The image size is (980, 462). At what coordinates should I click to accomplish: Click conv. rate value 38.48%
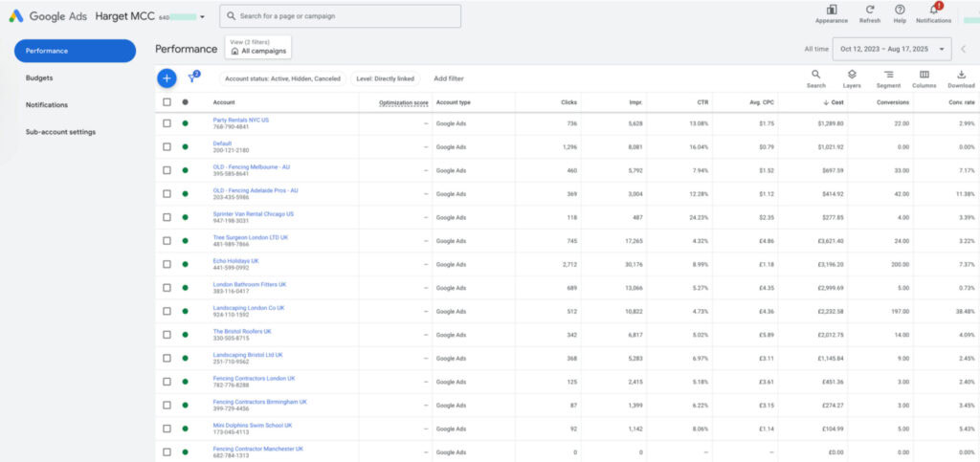click(965, 311)
